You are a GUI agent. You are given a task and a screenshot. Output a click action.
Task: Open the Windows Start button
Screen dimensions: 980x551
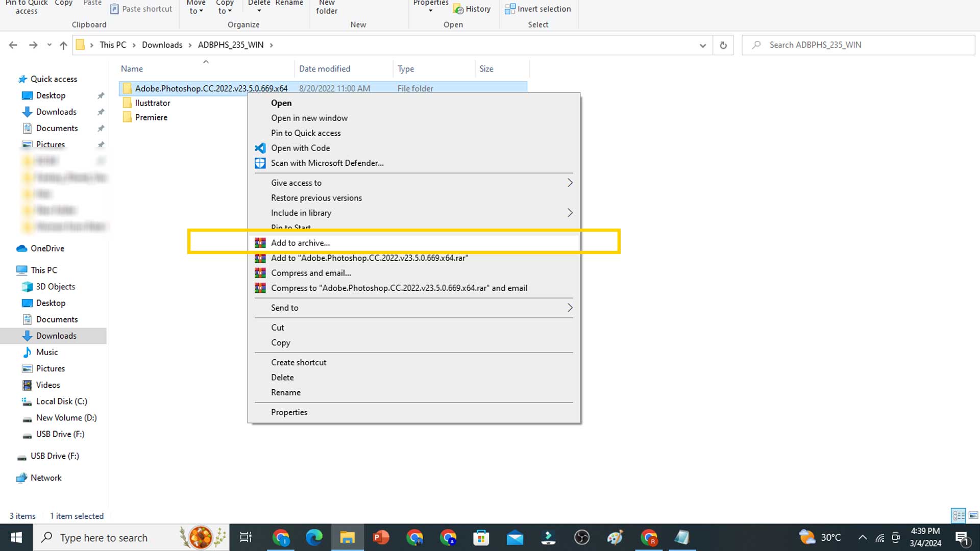coord(16,537)
